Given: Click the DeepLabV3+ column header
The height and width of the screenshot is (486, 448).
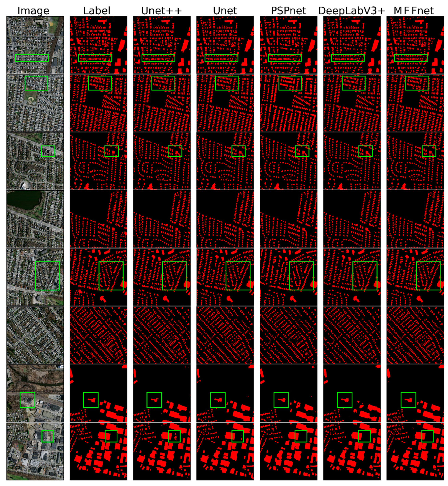Looking at the screenshot, I should pos(351,11).
